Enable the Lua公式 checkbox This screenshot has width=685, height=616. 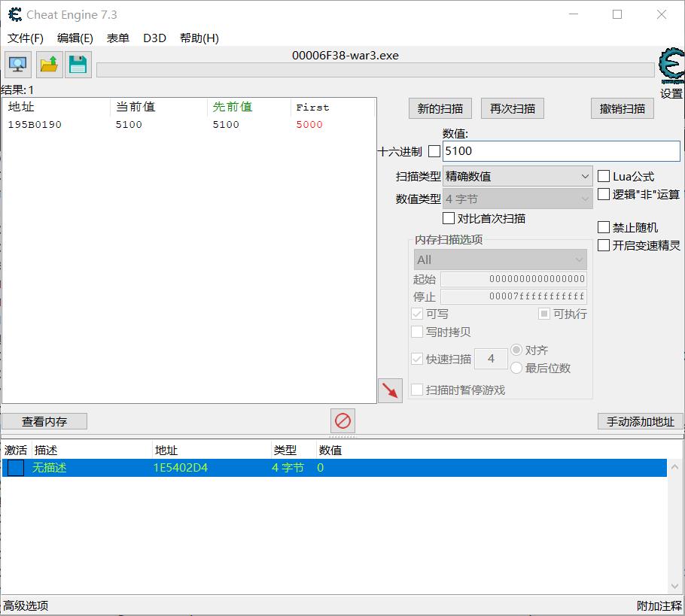click(x=604, y=176)
